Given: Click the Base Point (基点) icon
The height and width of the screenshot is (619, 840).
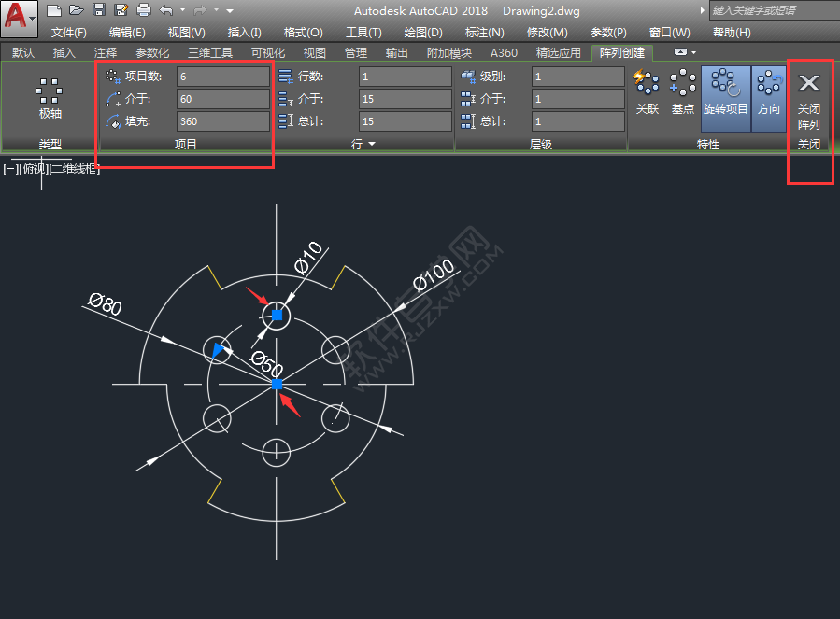Looking at the screenshot, I should point(683,93).
